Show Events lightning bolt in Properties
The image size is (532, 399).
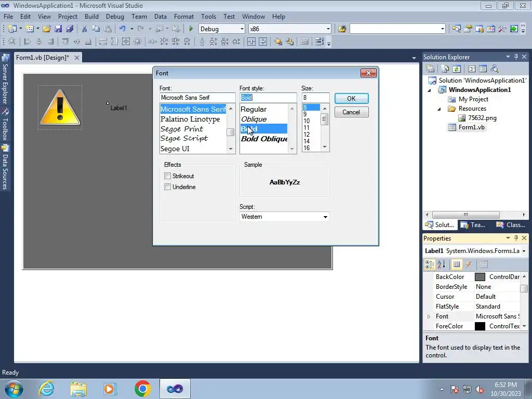pyautogui.click(x=469, y=264)
